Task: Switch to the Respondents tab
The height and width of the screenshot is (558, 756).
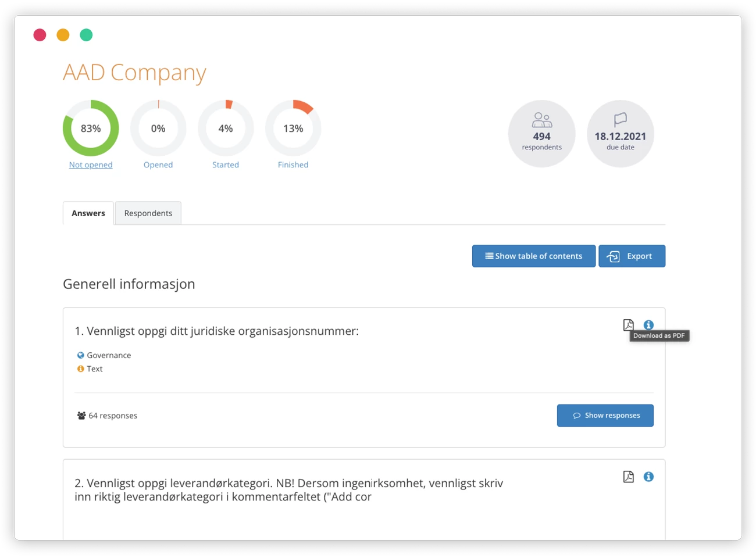Action: 148,213
